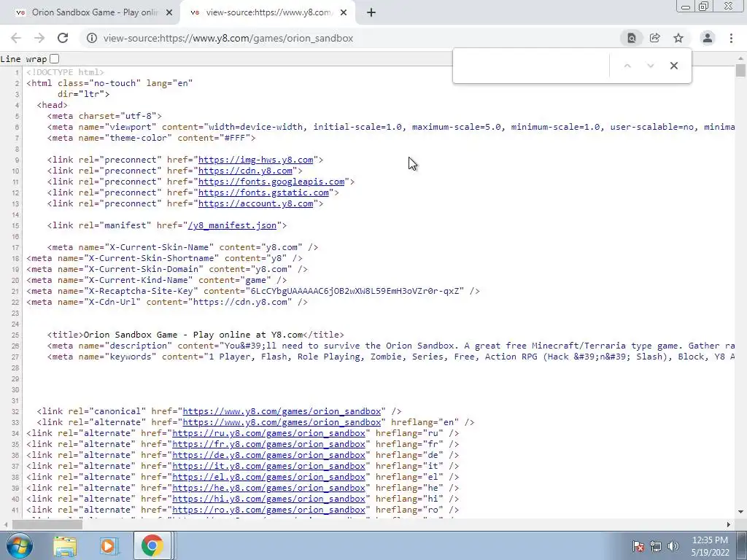Click the meta charset="utf-8" line

coord(104,116)
